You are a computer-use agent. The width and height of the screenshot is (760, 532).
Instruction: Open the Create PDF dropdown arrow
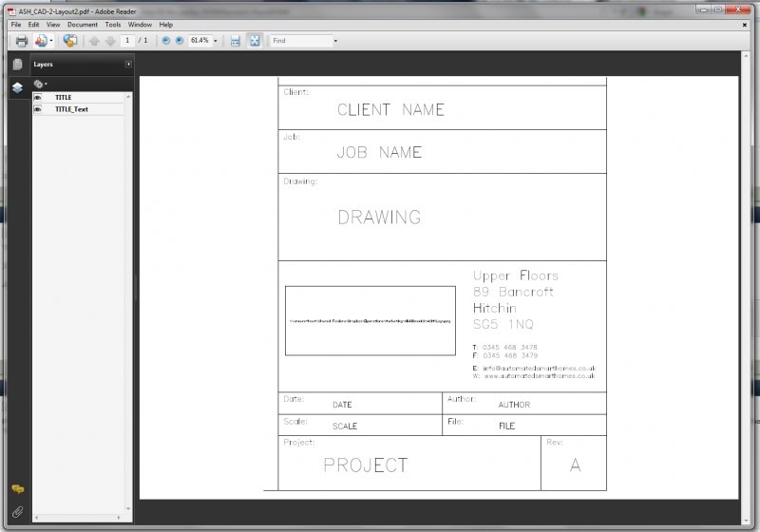tap(51, 41)
